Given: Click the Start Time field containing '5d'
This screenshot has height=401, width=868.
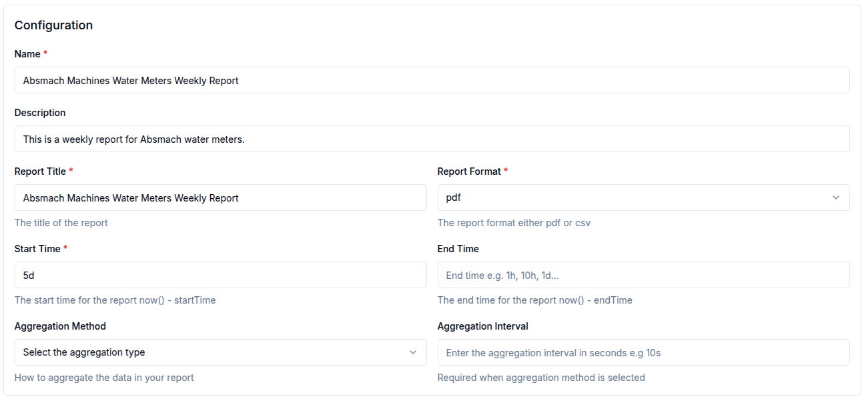Looking at the screenshot, I should (220, 274).
